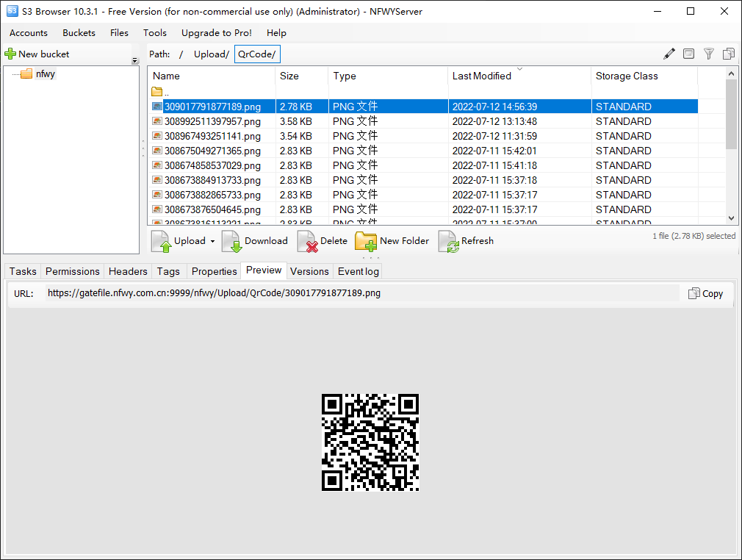This screenshot has height=560, width=742.
Task: Click the New Folder icon
Action: click(366, 241)
